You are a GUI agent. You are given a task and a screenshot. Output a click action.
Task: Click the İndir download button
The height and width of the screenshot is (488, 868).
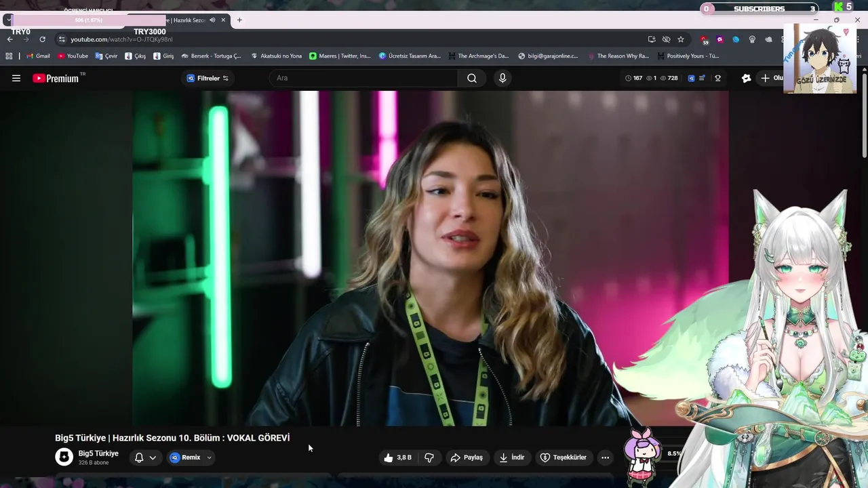pyautogui.click(x=512, y=457)
